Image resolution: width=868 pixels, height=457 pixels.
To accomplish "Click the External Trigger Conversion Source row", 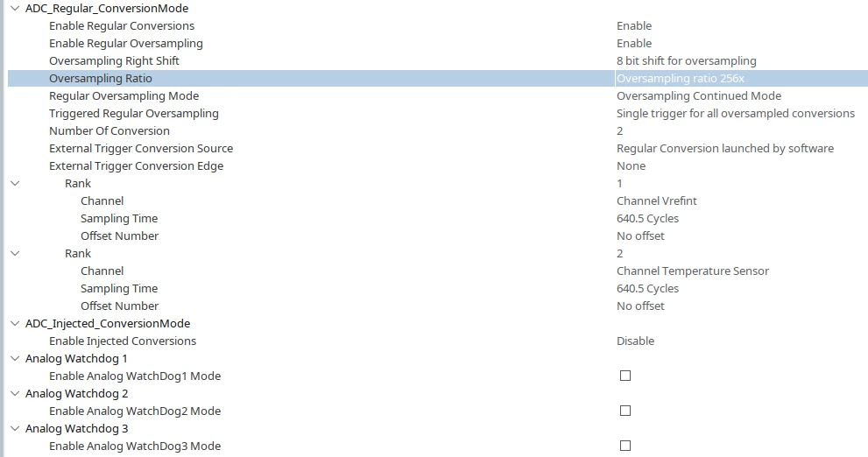I will click(x=437, y=148).
